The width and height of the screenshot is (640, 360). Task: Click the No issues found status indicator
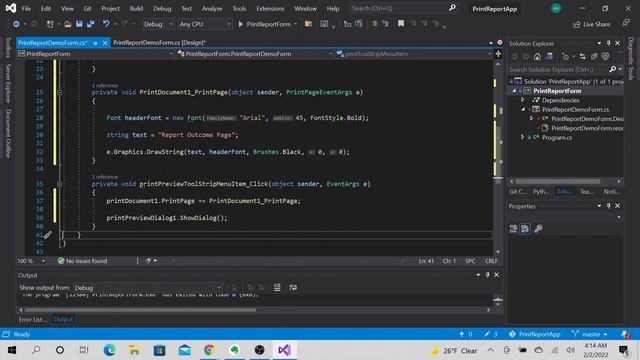pyautogui.click(x=82, y=260)
